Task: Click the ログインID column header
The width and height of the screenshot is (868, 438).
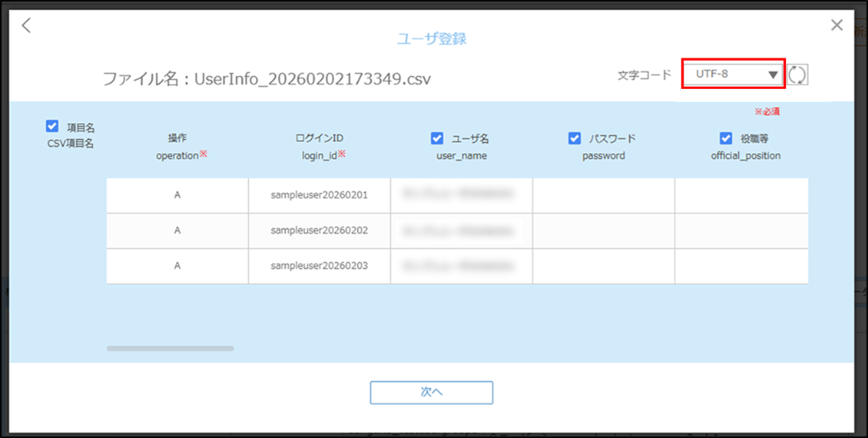Action: click(x=320, y=138)
